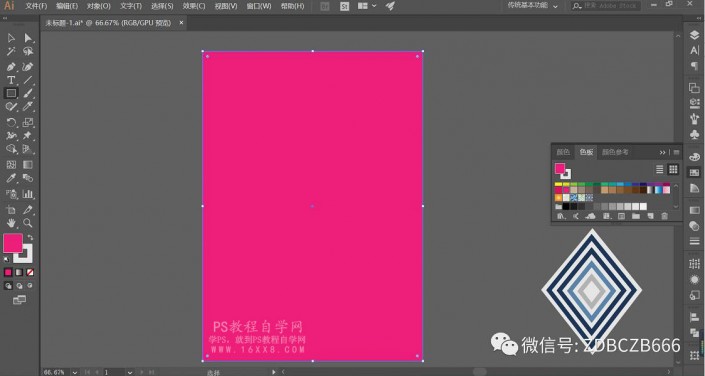Viewport: 705px width, 376px height.
Task: Select the Type tool
Action: tap(11, 80)
